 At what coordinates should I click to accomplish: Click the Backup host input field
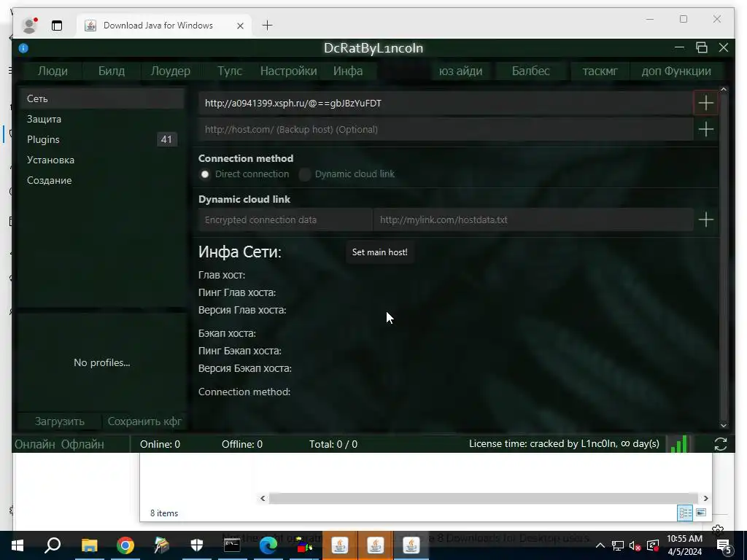[x=446, y=130]
